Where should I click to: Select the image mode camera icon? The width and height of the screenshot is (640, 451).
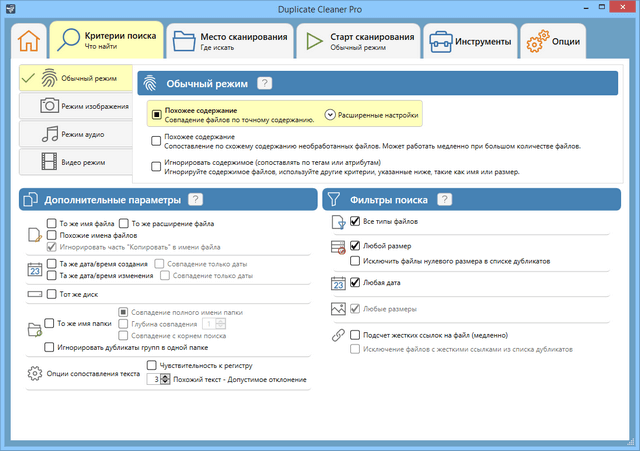pyautogui.click(x=47, y=106)
